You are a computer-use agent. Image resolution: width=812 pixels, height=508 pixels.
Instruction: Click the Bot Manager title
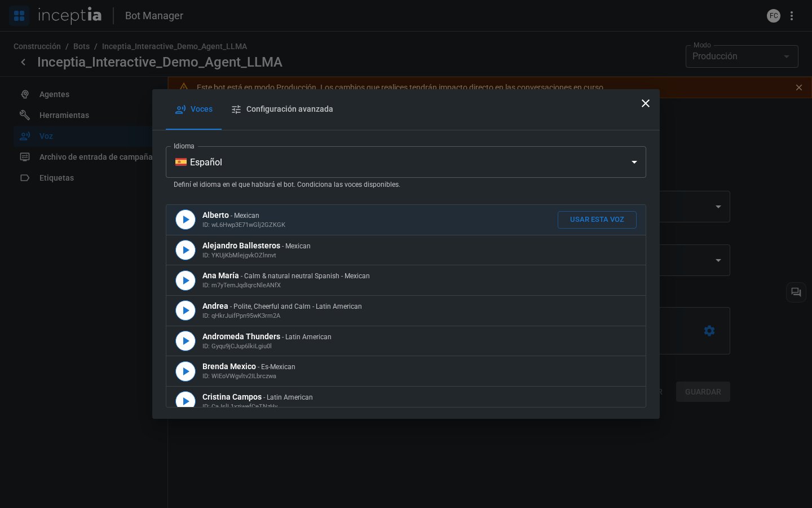click(154, 16)
